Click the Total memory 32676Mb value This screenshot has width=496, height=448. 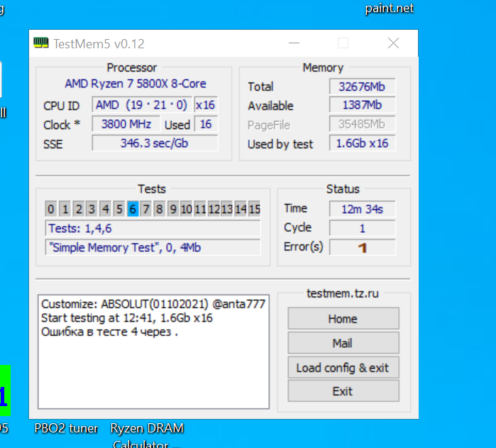(x=362, y=87)
